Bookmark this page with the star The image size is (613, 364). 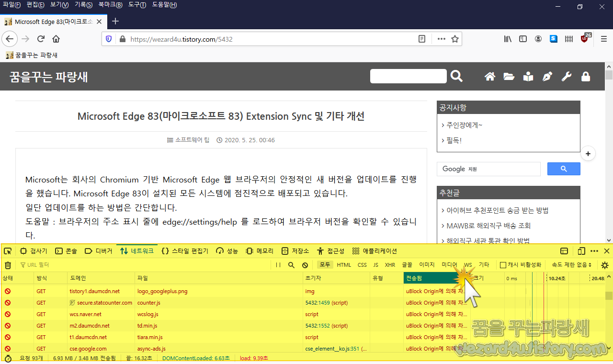[455, 39]
